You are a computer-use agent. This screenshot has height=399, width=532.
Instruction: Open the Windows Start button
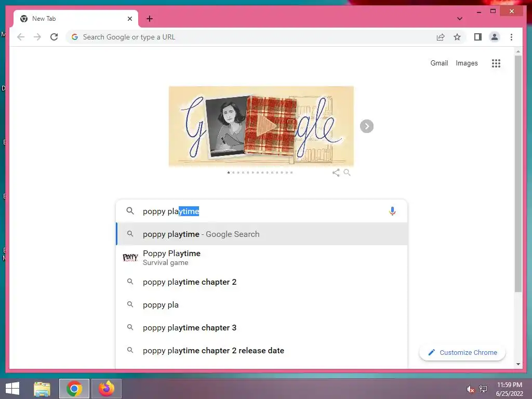12,389
